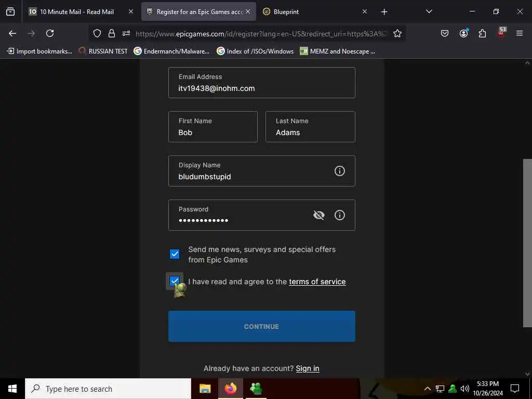The width and height of the screenshot is (532, 399).
Task: Click the Firefox taskbar icon
Action: pos(230,389)
